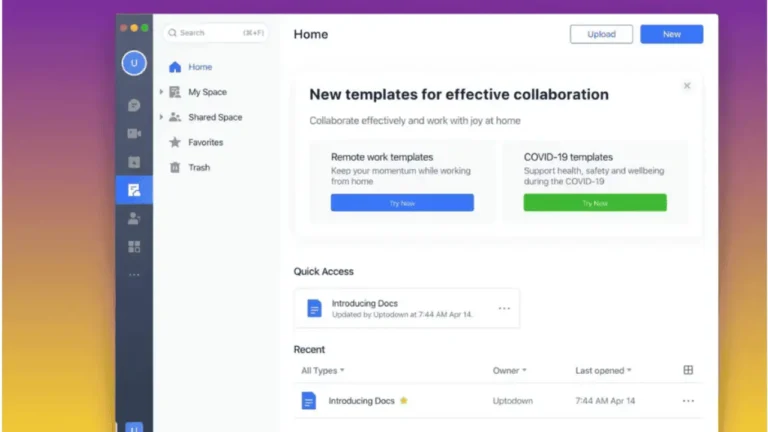Open the Workplace apps grid icon
The height and width of the screenshot is (432, 768).
coord(134,246)
